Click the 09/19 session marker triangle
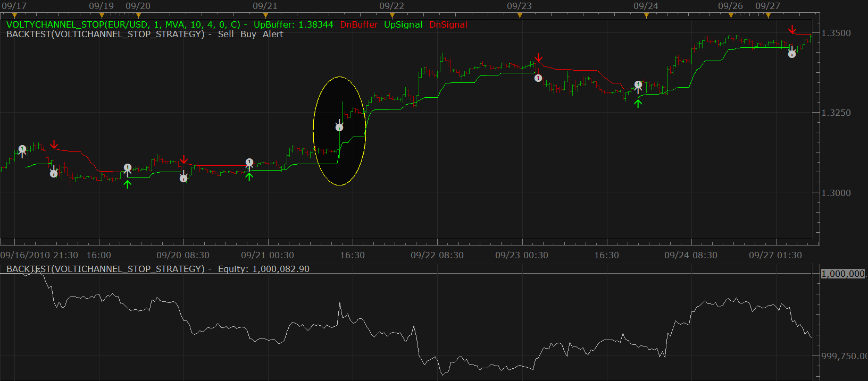The width and height of the screenshot is (868, 381). pyautogui.click(x=102, y=15)
